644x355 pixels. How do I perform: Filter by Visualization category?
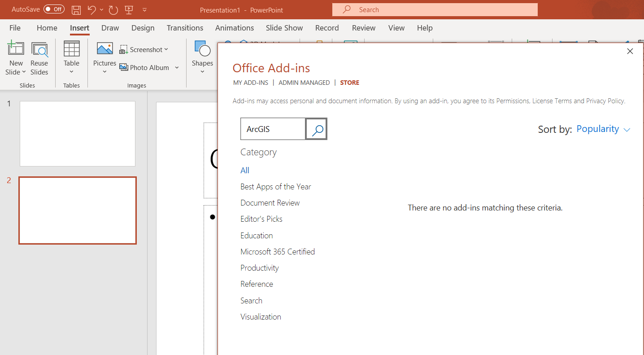(261, 317)
